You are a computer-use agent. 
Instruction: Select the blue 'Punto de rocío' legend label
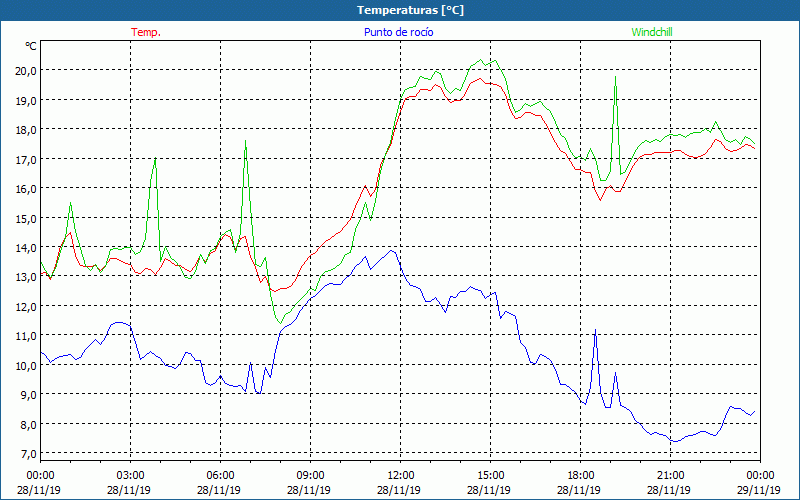[x=398, y=32]
